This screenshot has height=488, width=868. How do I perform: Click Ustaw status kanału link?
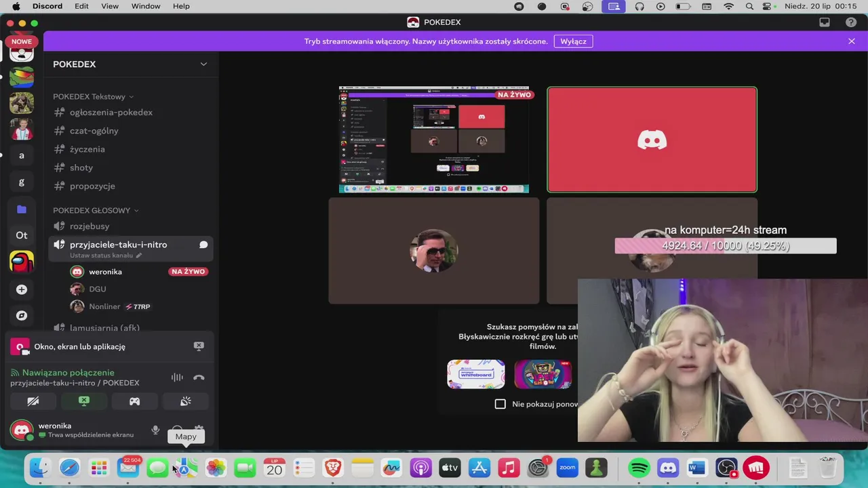point(106,256)
